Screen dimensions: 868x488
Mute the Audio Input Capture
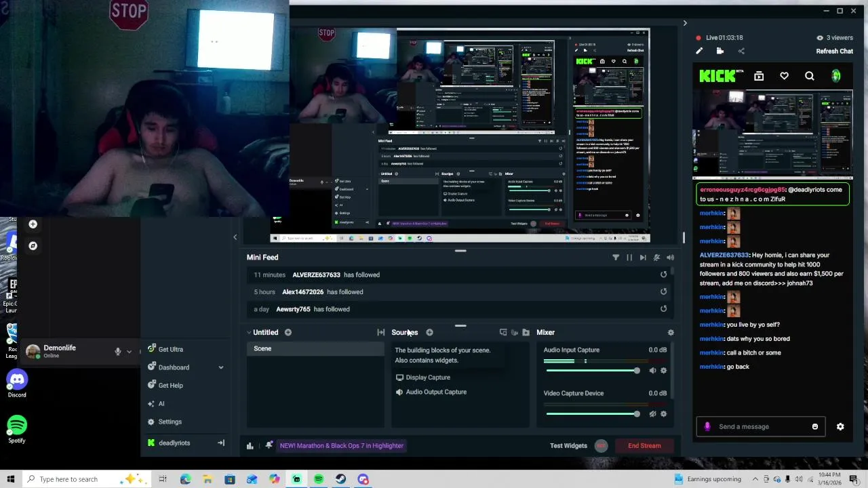pos(652,370)
